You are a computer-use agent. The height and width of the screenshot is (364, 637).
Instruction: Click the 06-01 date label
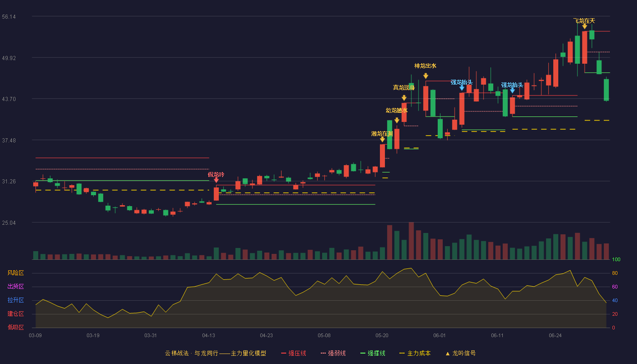[x=440, y=335]
